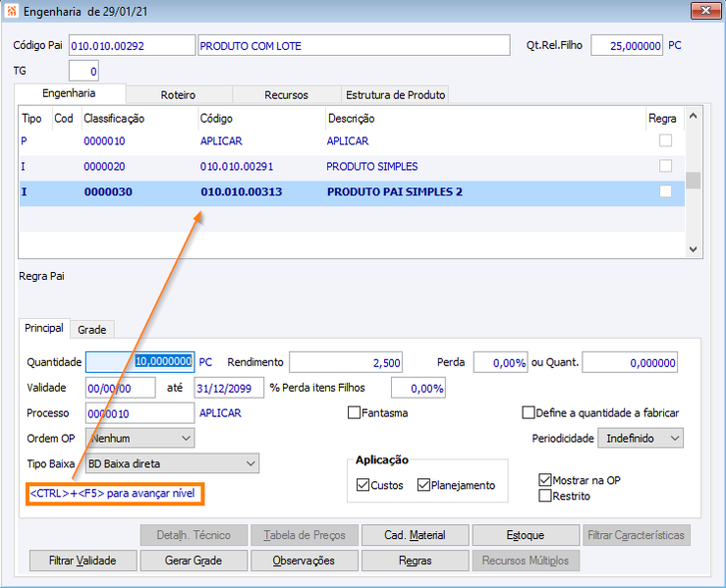The height and width of the screenshot is (588, 726).
Task: Expand the Tipo Baixa dropdown
Action: pos(172,463)
